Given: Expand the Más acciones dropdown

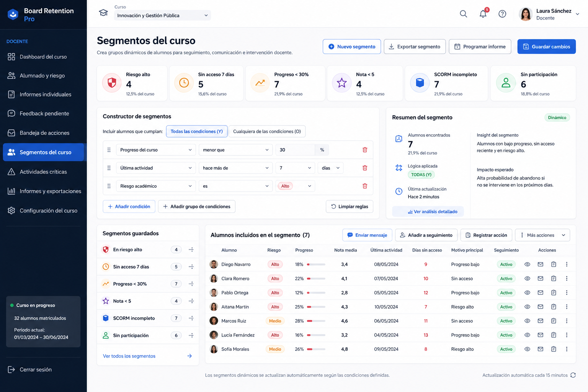Looking at the screenshot, I should [x=542, y=235].
